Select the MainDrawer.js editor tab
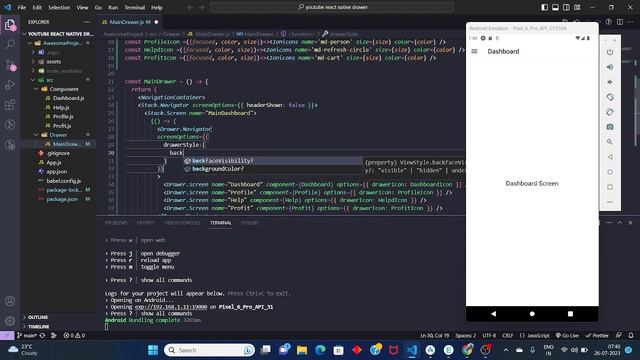Image resolution: width=640 pixels, height=360 pixels. tap(129, 22)
